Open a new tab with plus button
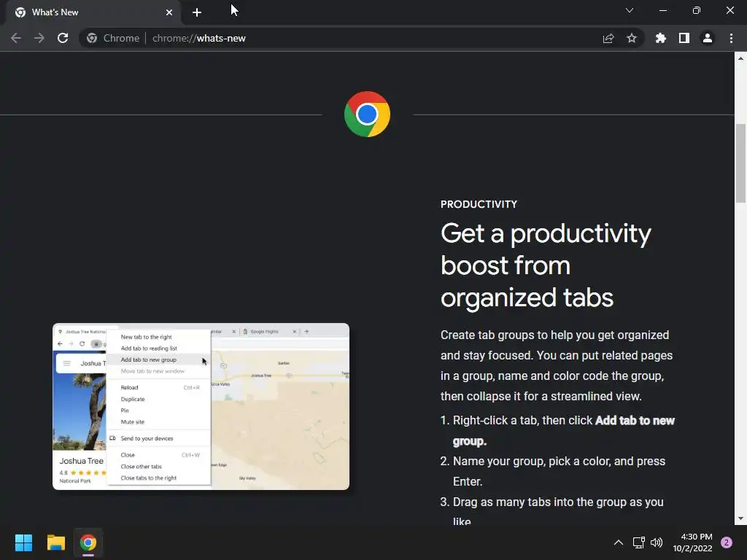This screenshot has width=747, height=560. (x=197, y=12)
